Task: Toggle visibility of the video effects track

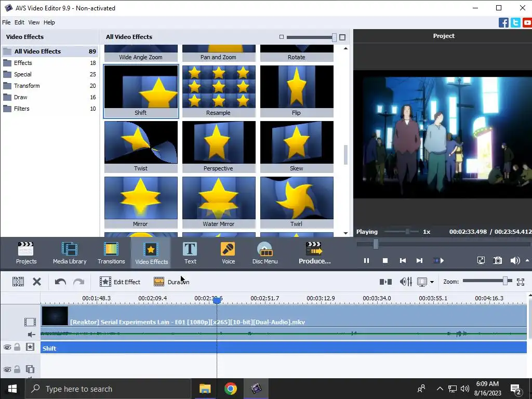Action: [7, 347]
